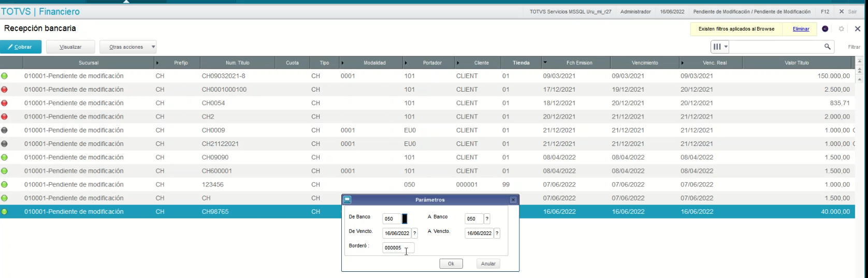
Task: Click green status icon of CH98765 row
Action: pyautogui.click(x=5, y=212)
